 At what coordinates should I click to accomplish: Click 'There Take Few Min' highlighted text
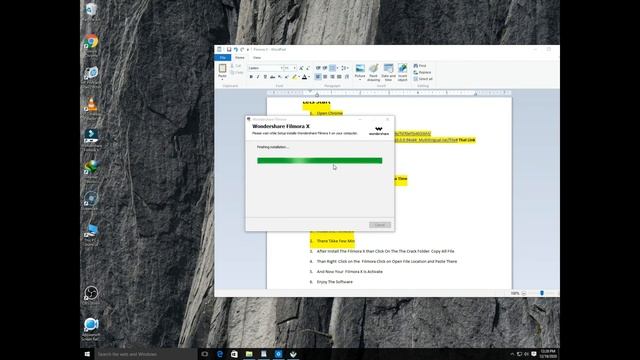pyautogui.click(x=336, y=241)
